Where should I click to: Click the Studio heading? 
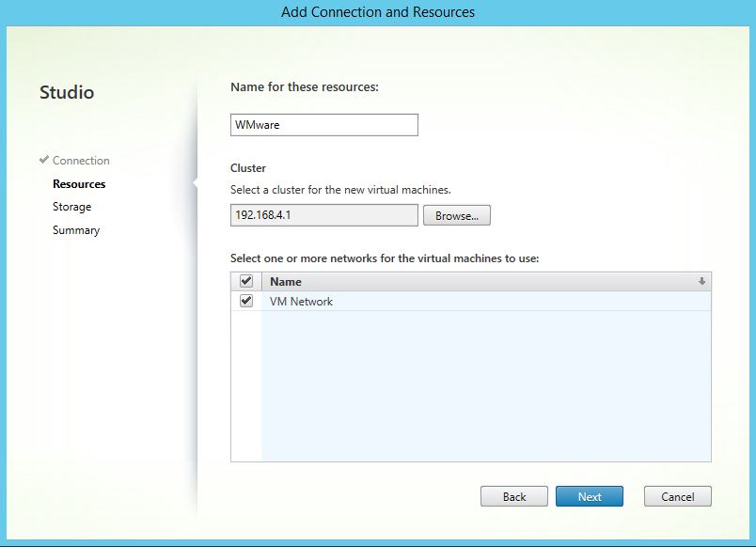pos(67,92)
